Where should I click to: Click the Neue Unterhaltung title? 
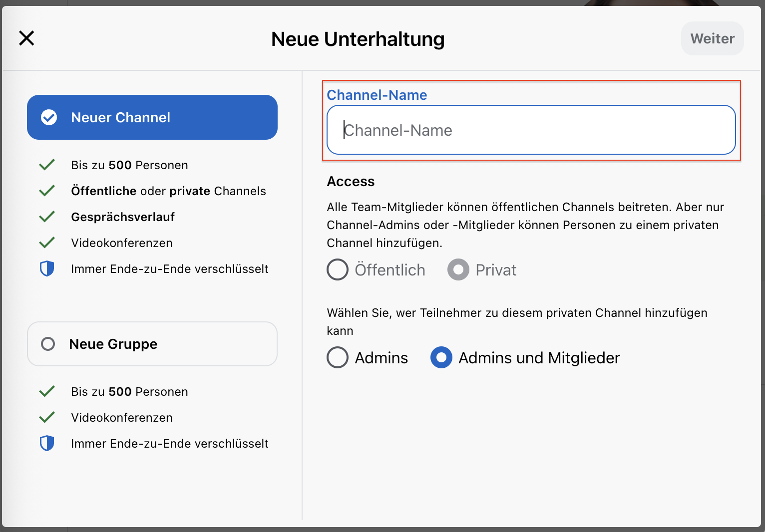(x=358, y=39)
